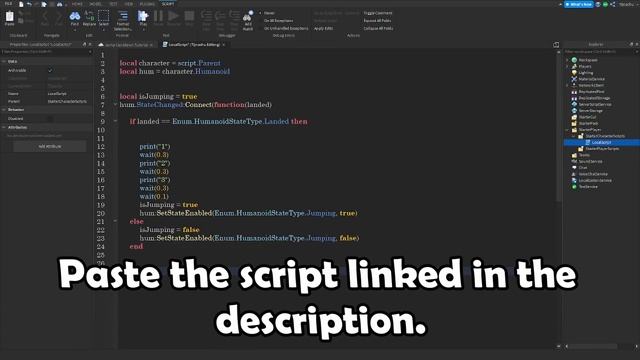Click the Players icon in Explorer

point(574,66)
